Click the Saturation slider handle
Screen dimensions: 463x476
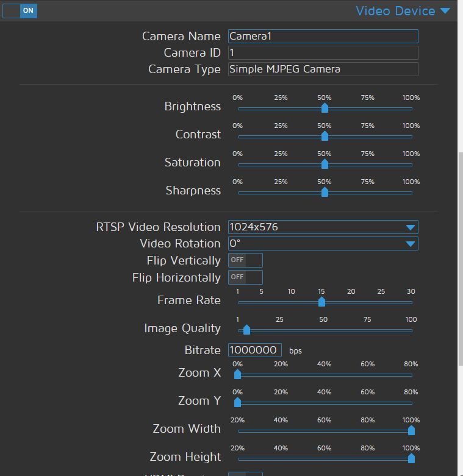pos(325,164)
